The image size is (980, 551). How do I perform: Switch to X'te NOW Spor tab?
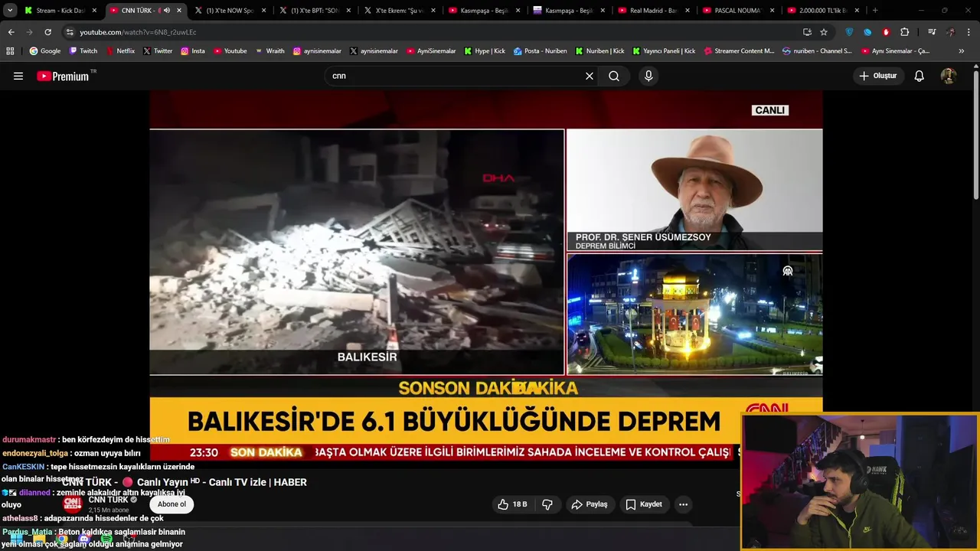230,11
